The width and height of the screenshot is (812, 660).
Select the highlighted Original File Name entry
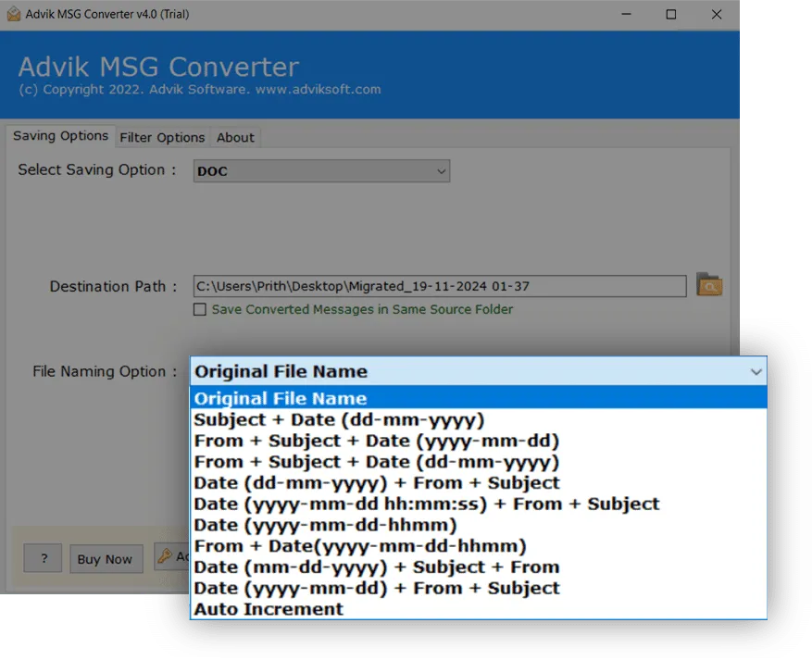pyautogui.click(x=281, y=399)
